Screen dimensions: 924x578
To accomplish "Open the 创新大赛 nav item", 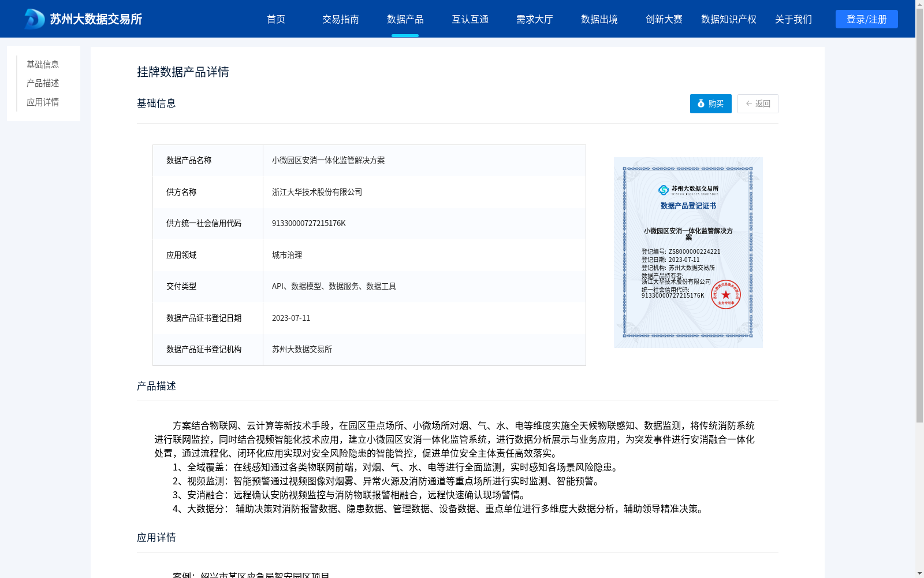I will pos(664,19).
